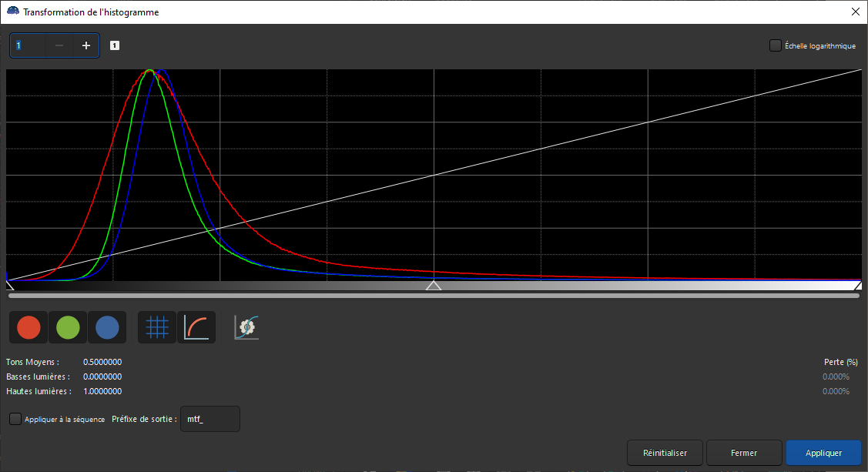Click the midtones triangle slider handle

[x=434, y=286]
